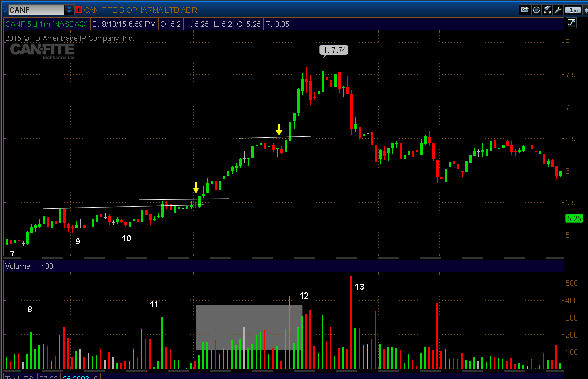The image size is (588, 379).
Task: Click the green 5.25 last price tag
Action: point(574,219)
